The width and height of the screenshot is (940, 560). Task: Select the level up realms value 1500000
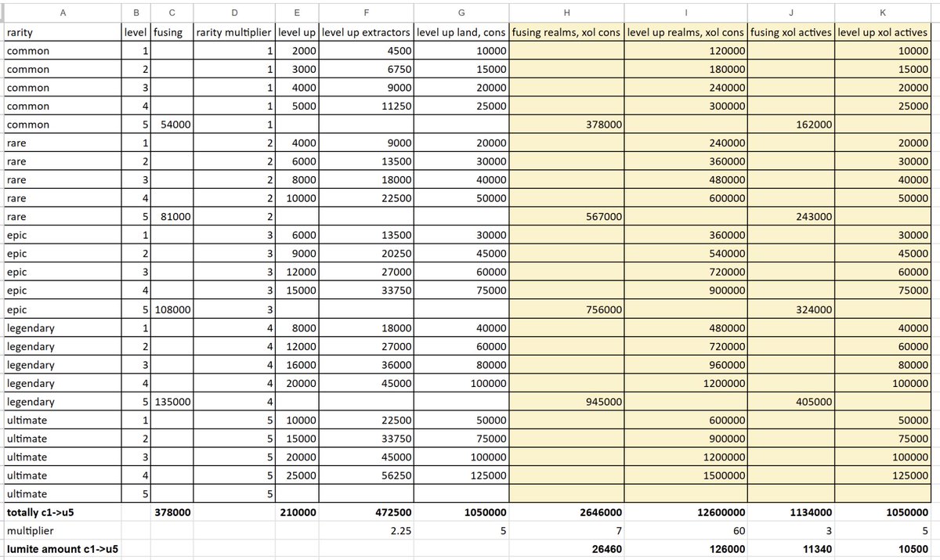[686, 475]
